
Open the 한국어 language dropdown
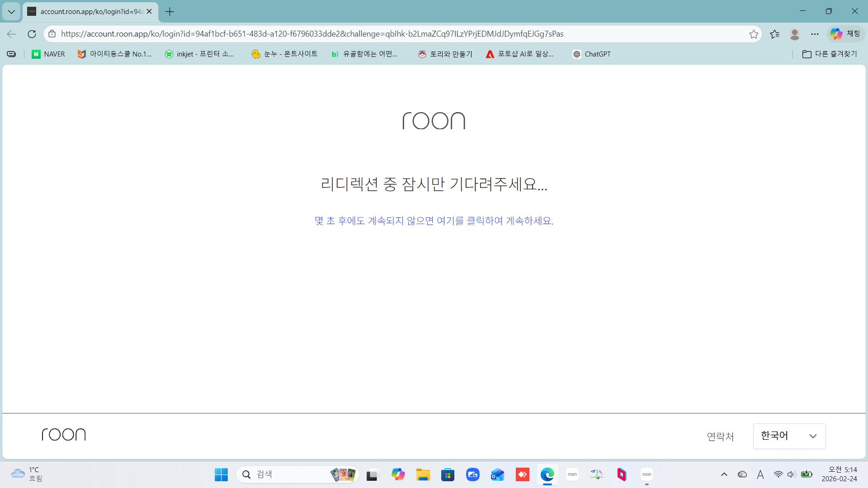click(789, 436)
